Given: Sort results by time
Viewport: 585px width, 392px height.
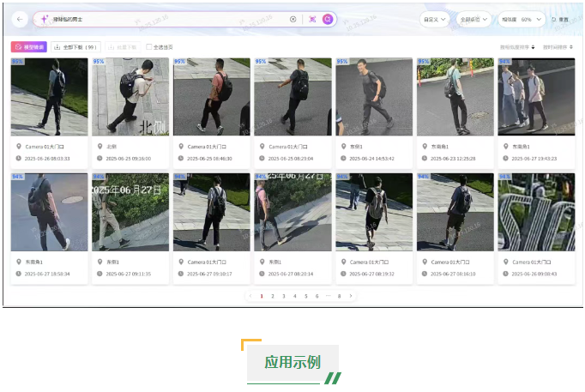Looking at the screenshot, I should (x=558, y=47).
